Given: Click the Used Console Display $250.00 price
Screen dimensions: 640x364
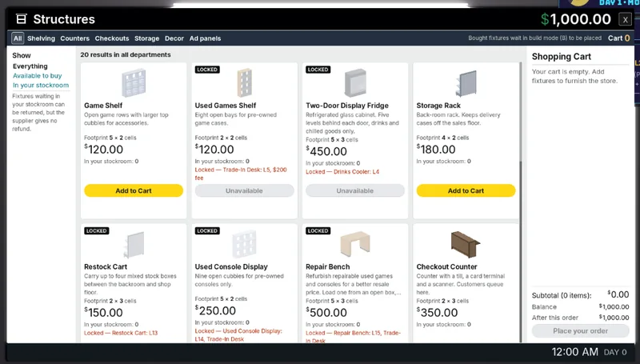Looking at the screenshot, I should (215, 310).
